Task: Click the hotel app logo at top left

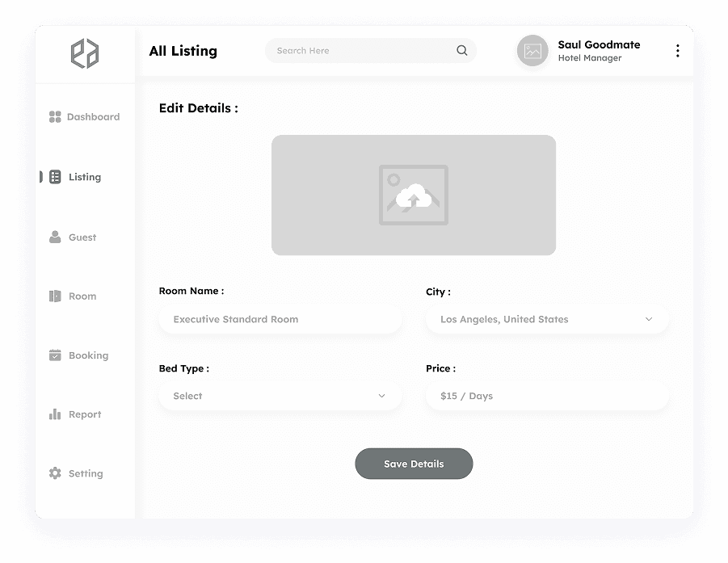Action: pos(86,53)
